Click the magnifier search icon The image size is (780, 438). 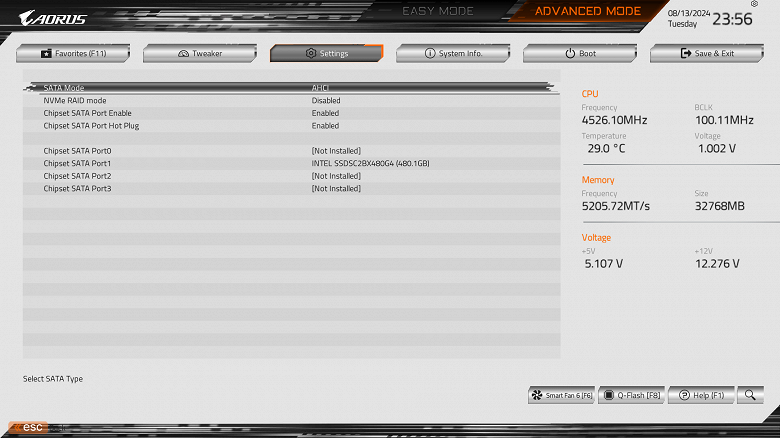click(x=750, y=395)
